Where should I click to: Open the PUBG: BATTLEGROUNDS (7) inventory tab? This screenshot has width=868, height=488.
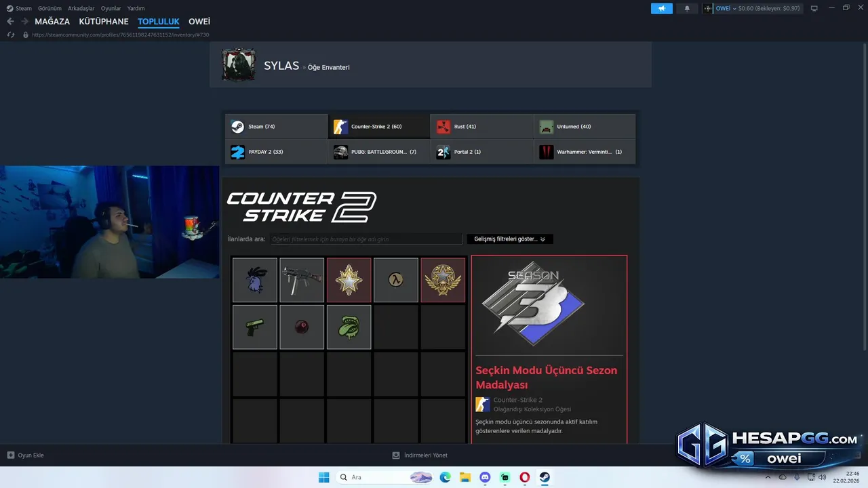coord(379,152)
